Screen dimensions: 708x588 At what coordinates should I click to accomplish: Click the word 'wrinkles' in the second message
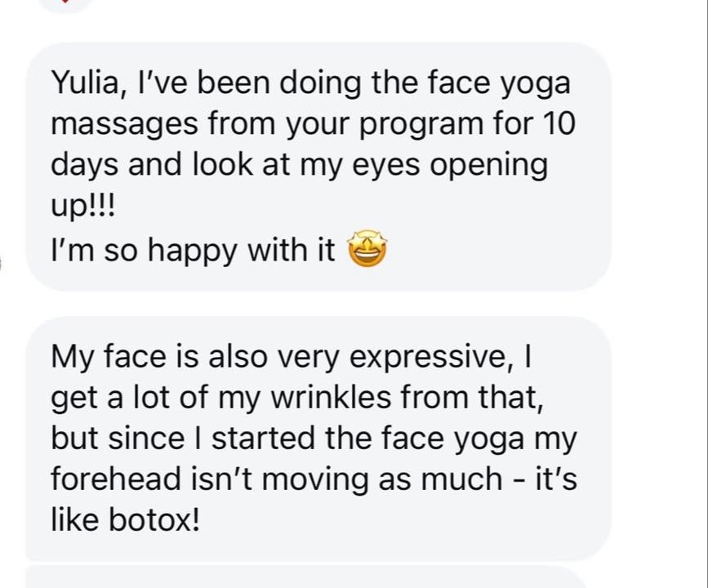tap(332, 398)
